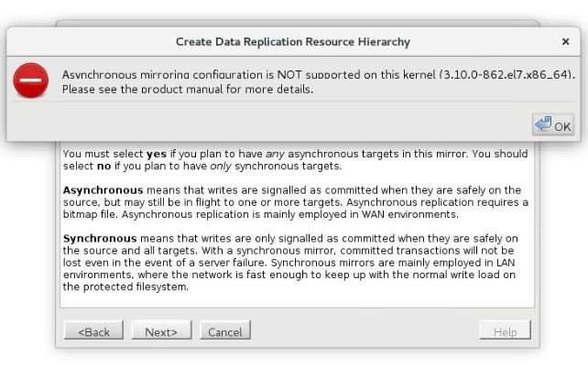Click the greyed-out Help button
The image size is (588, 367).
[505, 332]
